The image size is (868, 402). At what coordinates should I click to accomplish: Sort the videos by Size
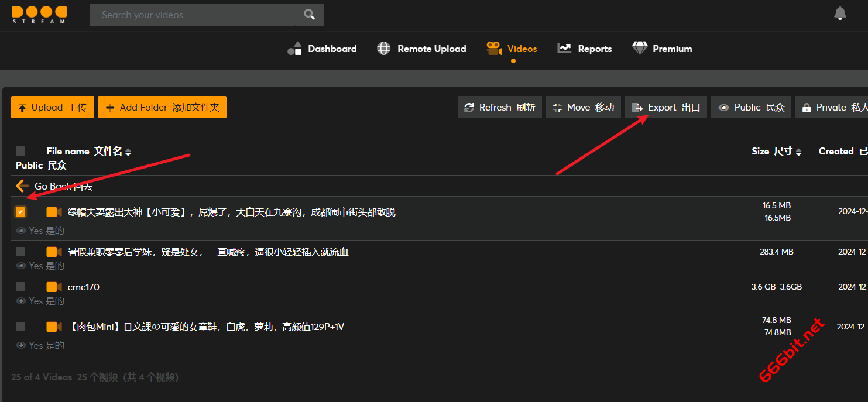point(776,152)
